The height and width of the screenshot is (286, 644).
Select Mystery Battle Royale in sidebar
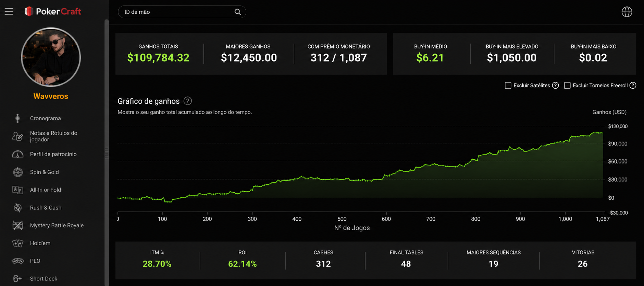coord(57,225)
